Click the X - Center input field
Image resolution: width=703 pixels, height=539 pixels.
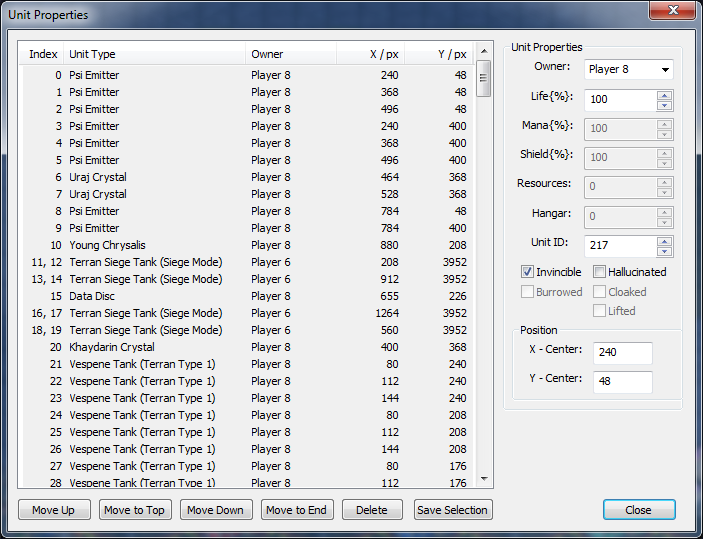(x=622, y=353)
